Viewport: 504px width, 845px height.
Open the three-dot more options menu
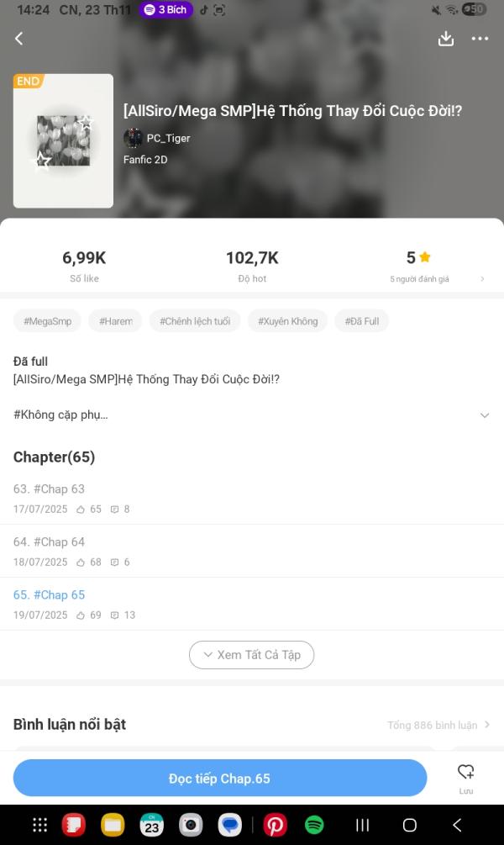480,39
